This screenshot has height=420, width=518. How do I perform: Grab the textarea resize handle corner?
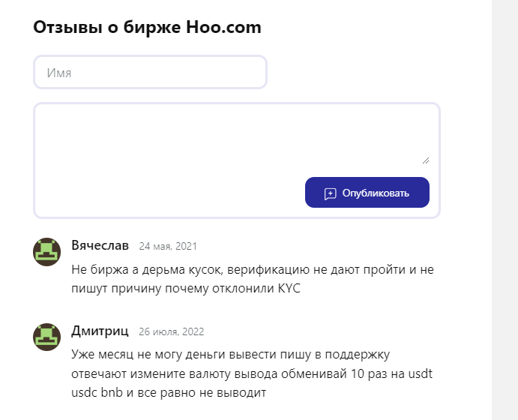click(x=426, y=160)
